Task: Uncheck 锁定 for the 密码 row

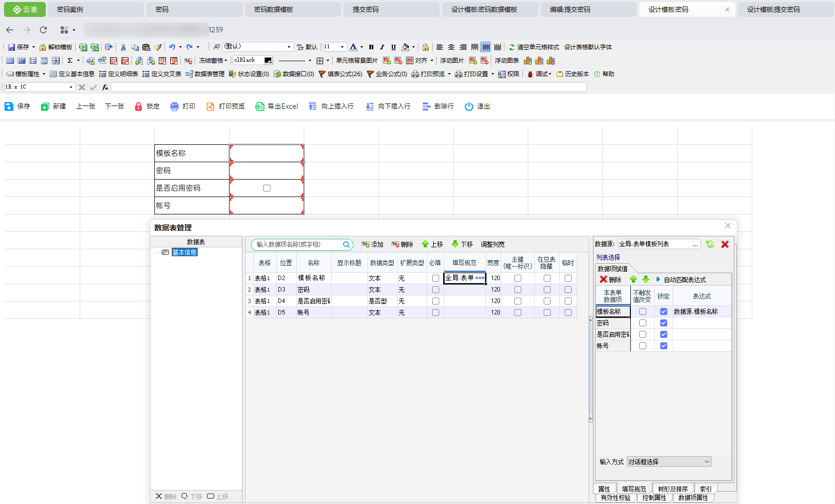Action: coord(663,323)
